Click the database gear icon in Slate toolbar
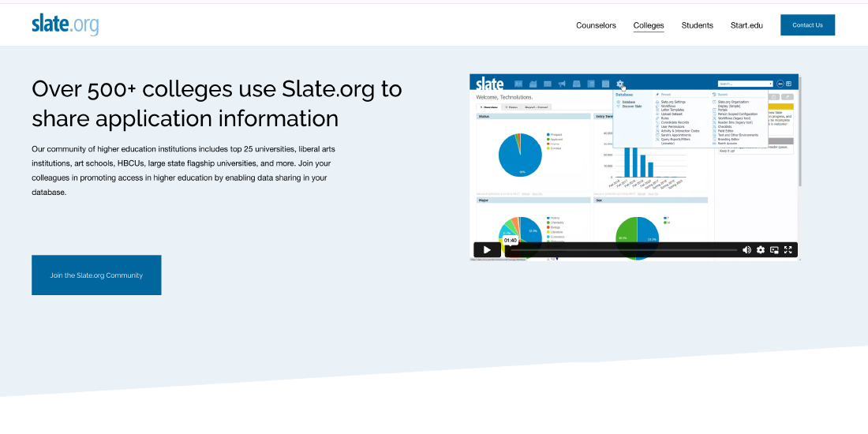 620,84
